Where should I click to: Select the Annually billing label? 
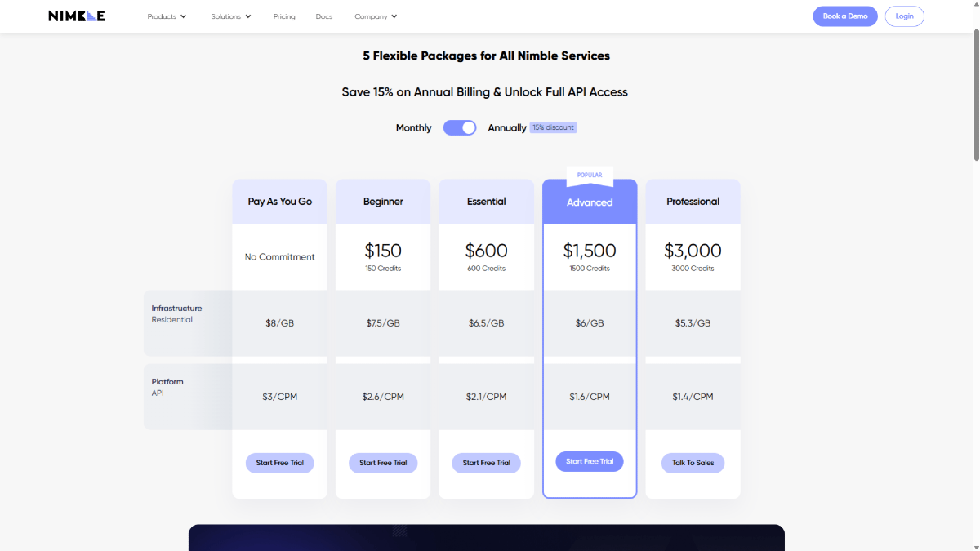pos(507,128)
